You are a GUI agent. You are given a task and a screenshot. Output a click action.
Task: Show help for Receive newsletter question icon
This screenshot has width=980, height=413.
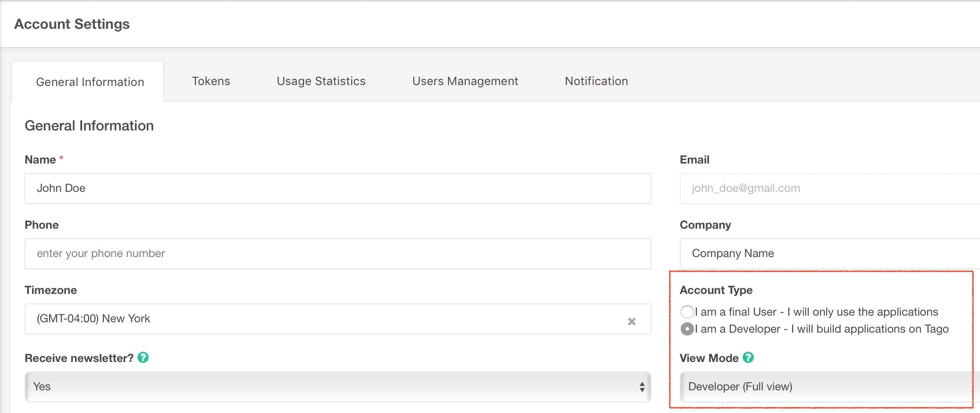click(143, 358)
